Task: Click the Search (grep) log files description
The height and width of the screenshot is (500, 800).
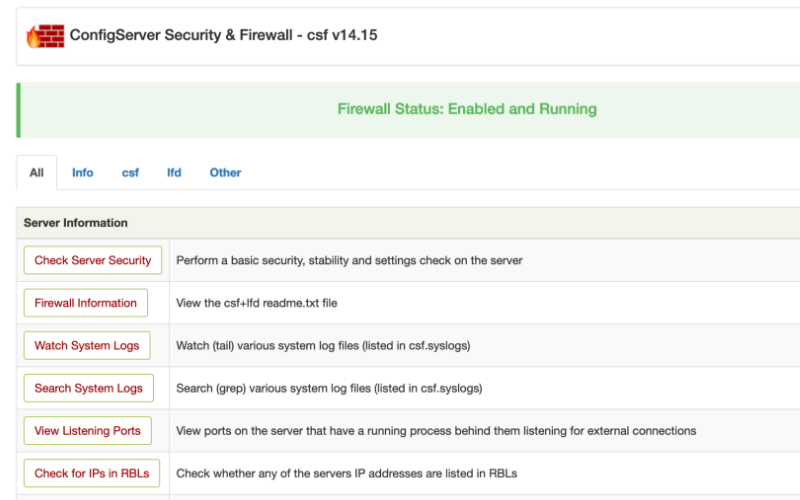Action: click(x=329, y=389)
